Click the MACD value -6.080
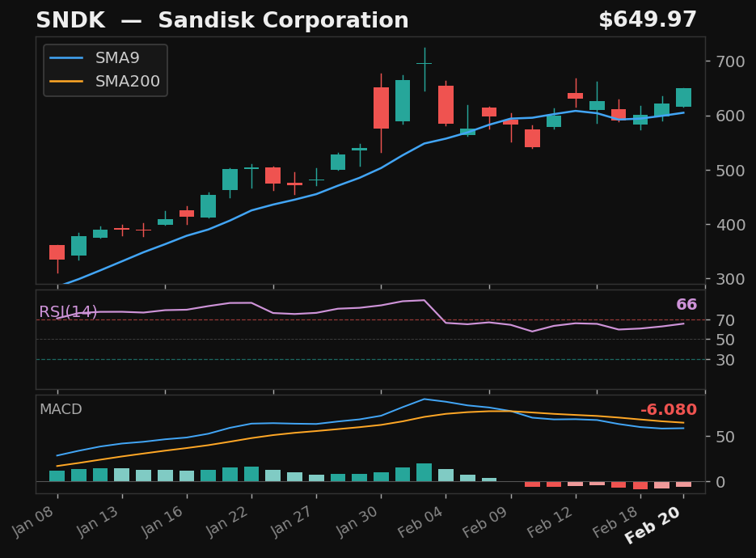 point(669,409)
